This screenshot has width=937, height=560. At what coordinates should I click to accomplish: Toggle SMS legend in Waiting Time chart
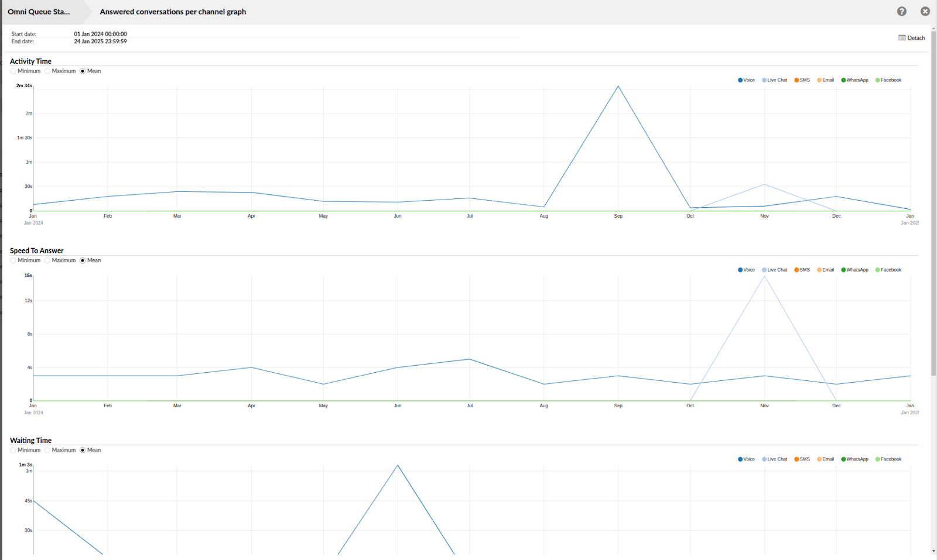(x=802, y=459)
